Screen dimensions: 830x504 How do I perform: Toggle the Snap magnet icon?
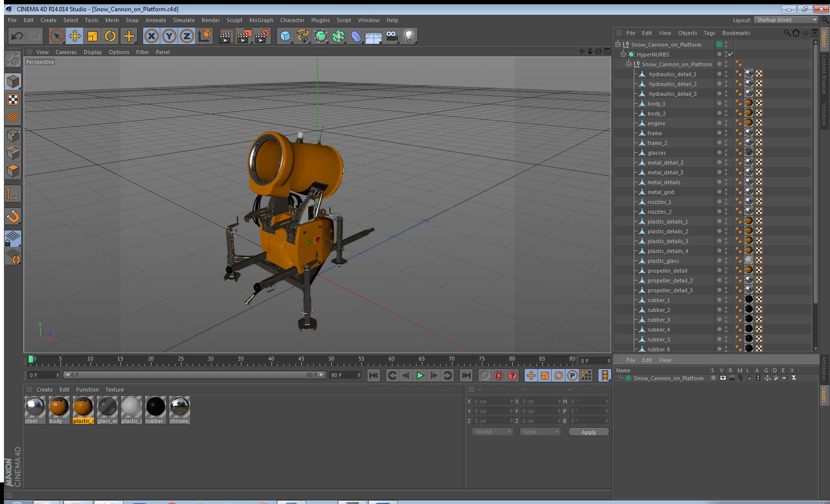13,216
